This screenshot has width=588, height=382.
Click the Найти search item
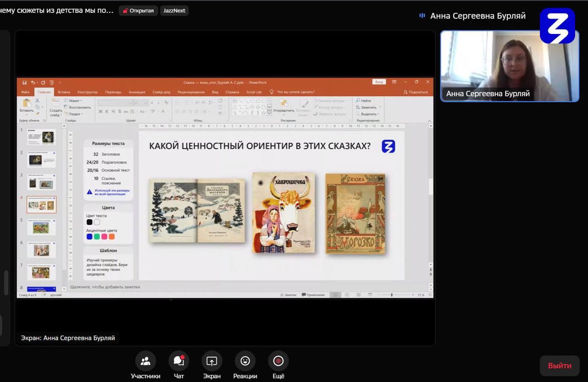pos(363,100)
